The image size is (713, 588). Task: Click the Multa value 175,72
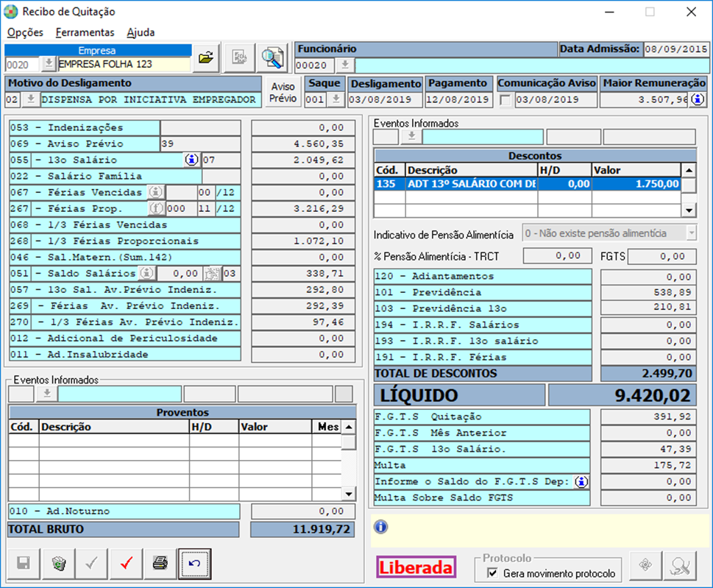[x=648, y=465]
